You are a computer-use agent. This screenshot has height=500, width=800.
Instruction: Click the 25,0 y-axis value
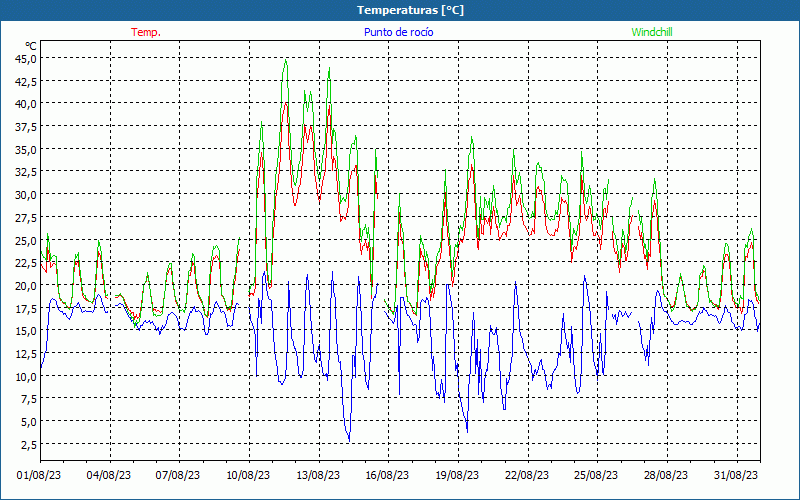click(x=25, y=240)
